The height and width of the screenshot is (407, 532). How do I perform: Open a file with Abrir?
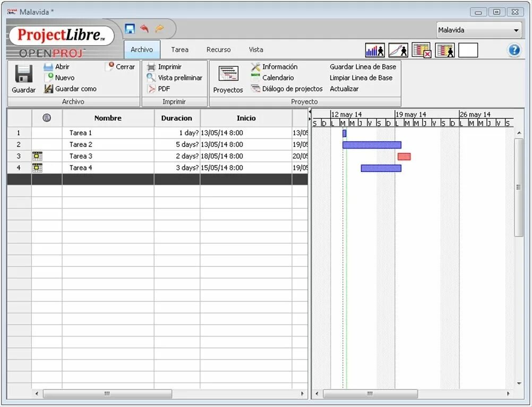56,67
